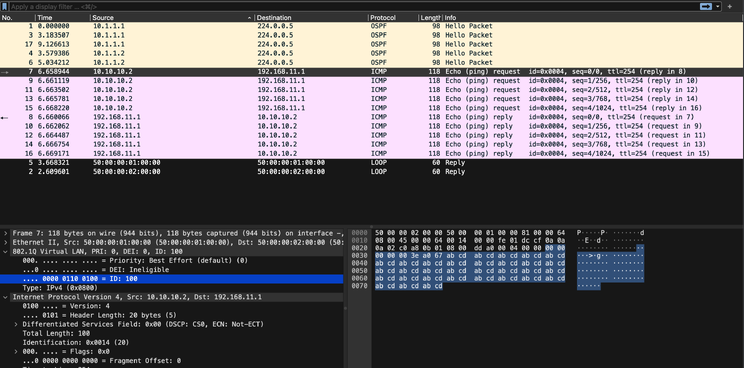Apply the display filter with arrow button
This screenshot has width=744, height=368.
pos(706,7)
